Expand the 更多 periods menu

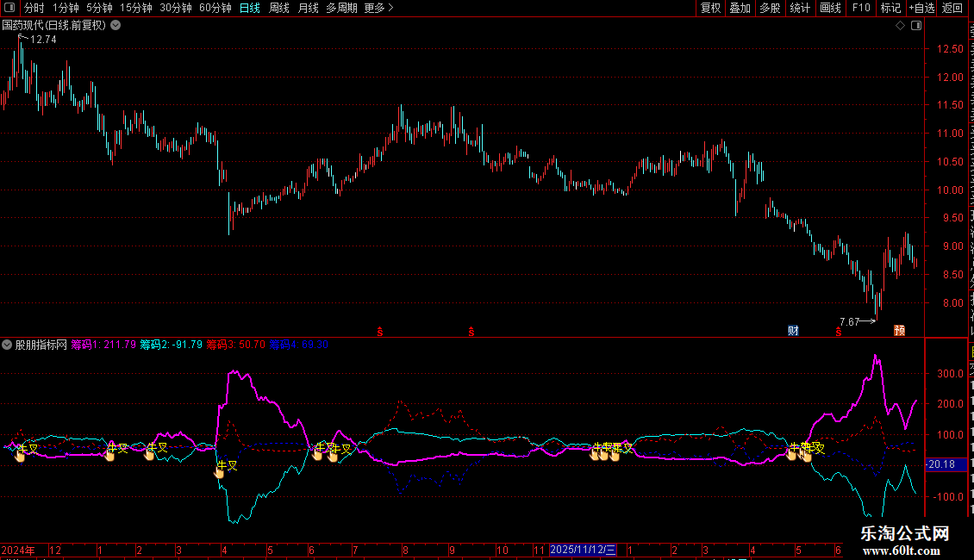[x=379, y=8]
